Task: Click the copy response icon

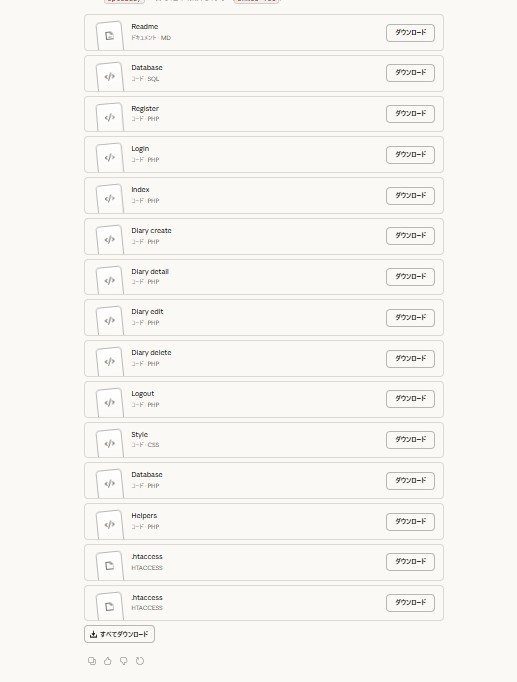Action: [92, 661]
